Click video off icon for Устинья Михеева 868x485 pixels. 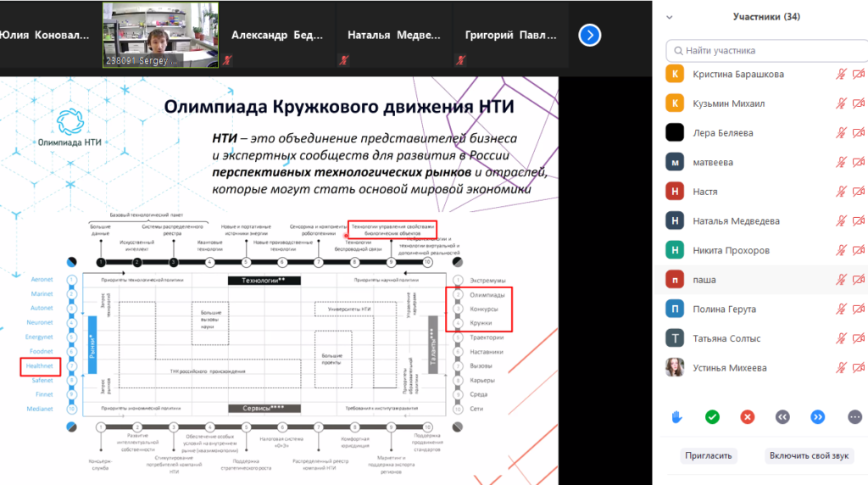(859, 368)
